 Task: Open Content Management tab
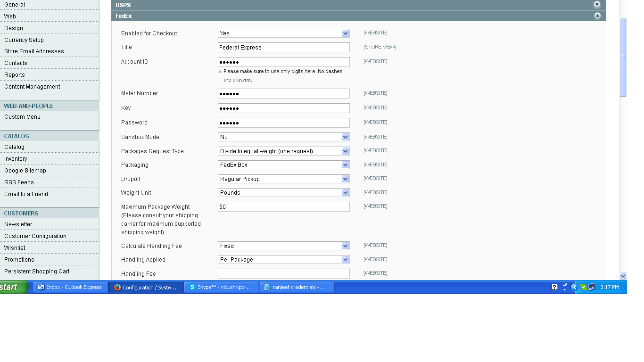pos(50,86)
